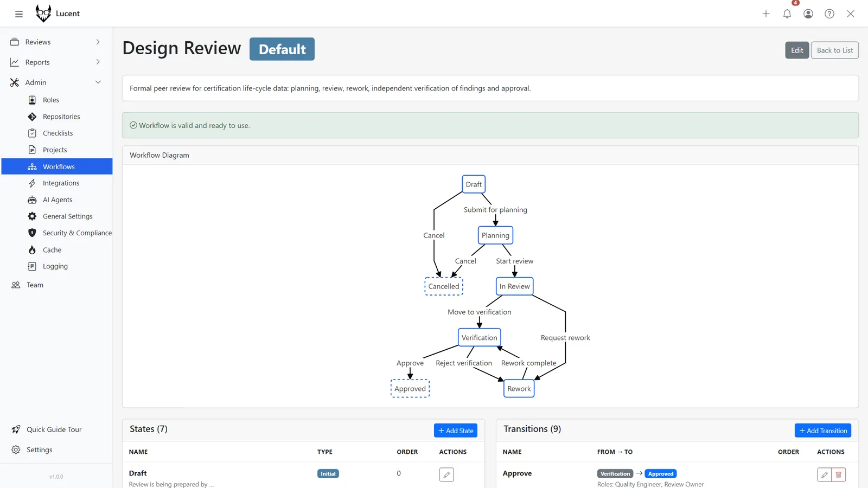Viewport: 868px width, 488px height.
Task: Click the Planning node in workflow diagram
Action: [x=495, y=235]
